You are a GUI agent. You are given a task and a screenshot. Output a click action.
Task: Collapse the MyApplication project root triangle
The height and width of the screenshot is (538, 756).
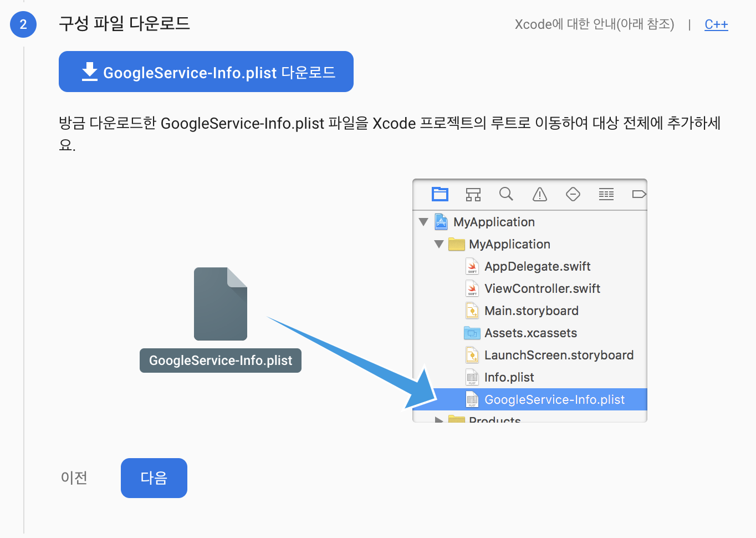[423, 222]
